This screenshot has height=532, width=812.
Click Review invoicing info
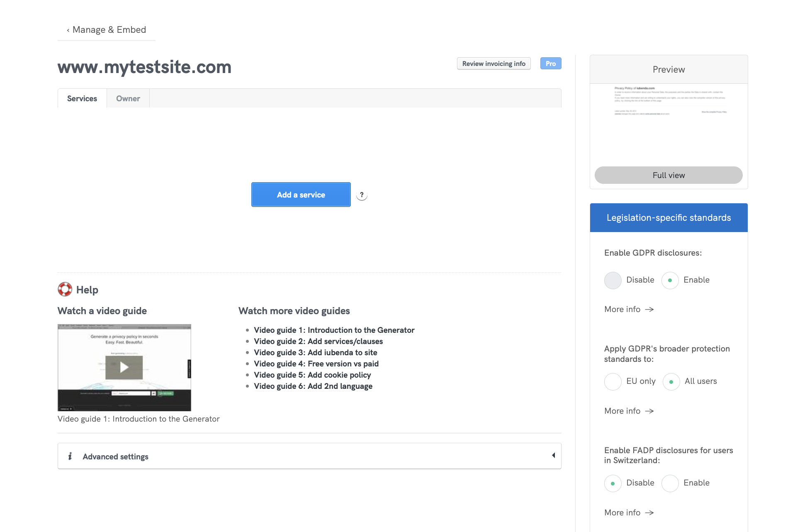[494, 63]
